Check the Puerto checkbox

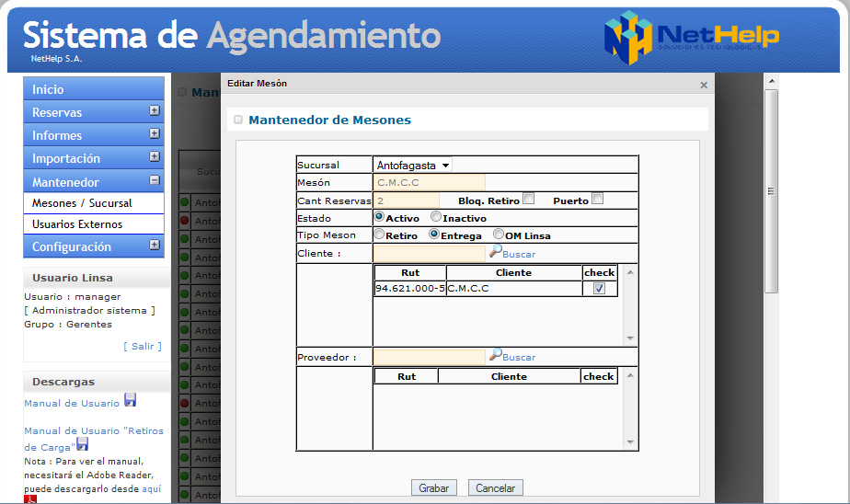pyautogui.click(x=597, y=199)
